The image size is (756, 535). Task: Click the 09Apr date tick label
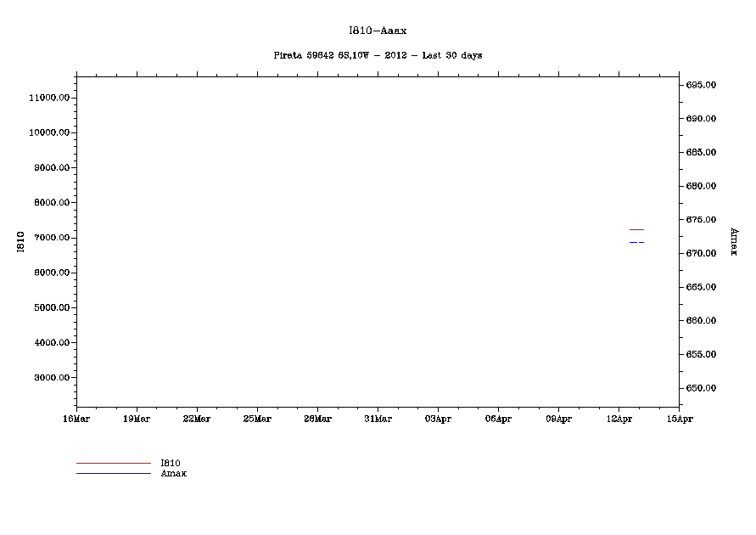pyautogui.click(x=558, y=419)
